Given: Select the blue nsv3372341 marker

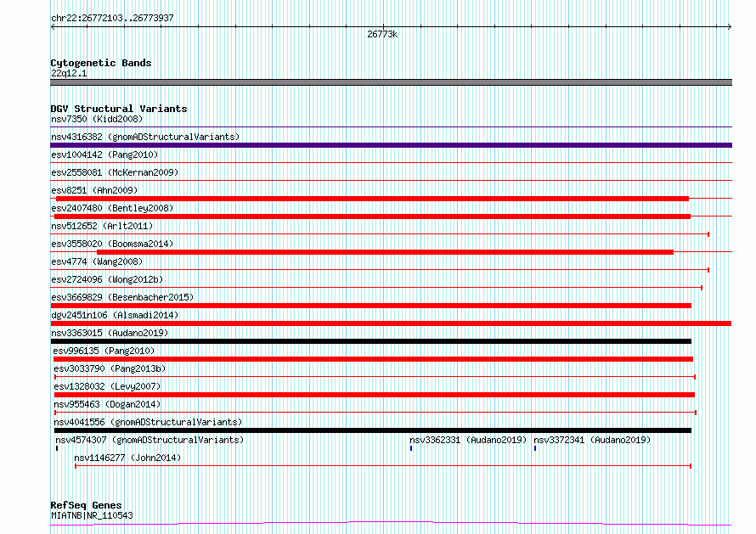Looking at the screenshot, I should coord(534,448).
